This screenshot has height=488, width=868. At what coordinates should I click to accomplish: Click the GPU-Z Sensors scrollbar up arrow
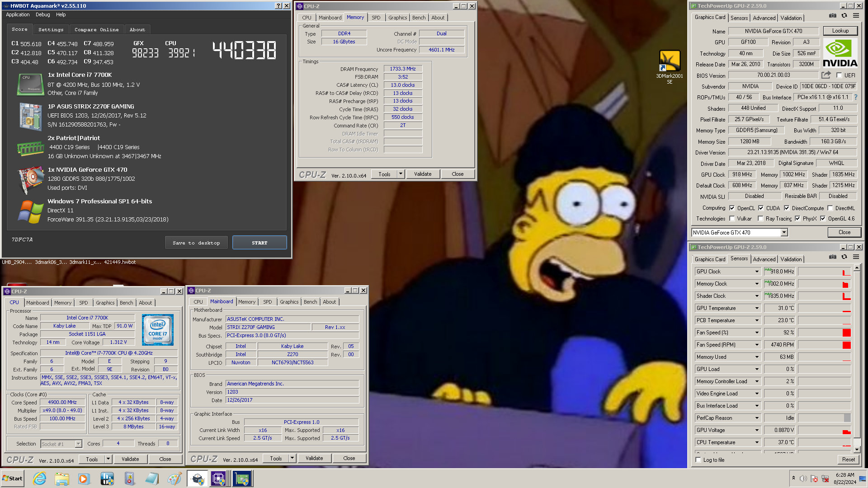point(857,268)
